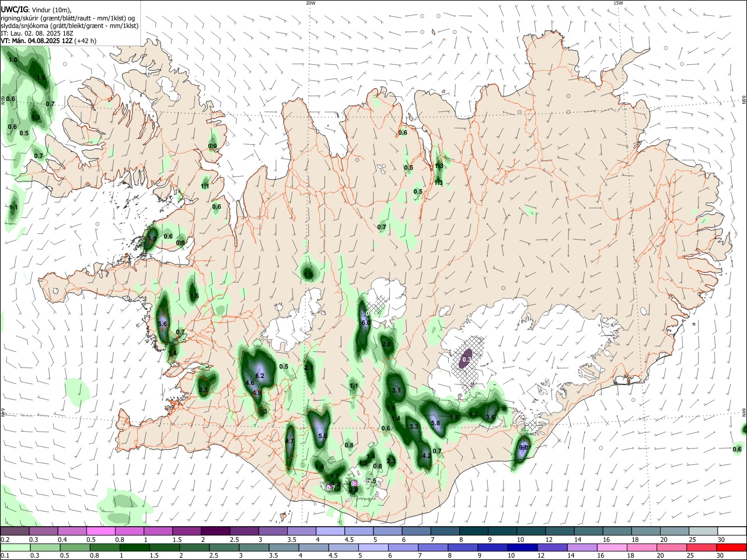This screenshot has height=560, width=747.
Task: Click the 4.9 precipitation value on the map
Action: pos(257,393)
